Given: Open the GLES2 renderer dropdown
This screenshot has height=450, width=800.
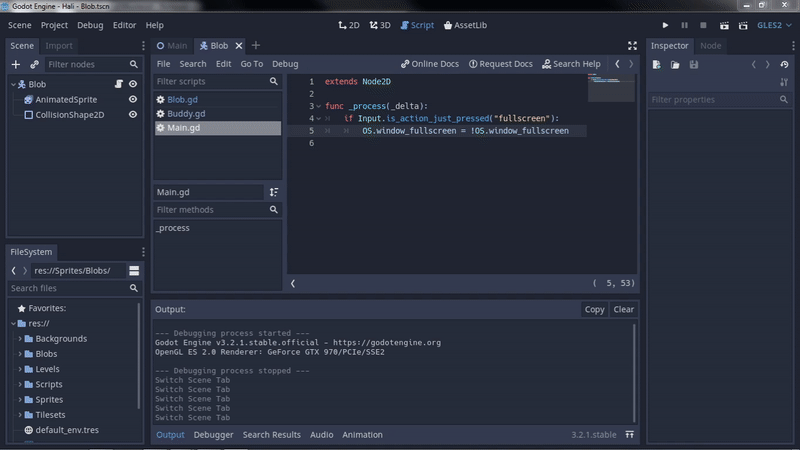Looking at the screenshot, I should tap(774, 25).
